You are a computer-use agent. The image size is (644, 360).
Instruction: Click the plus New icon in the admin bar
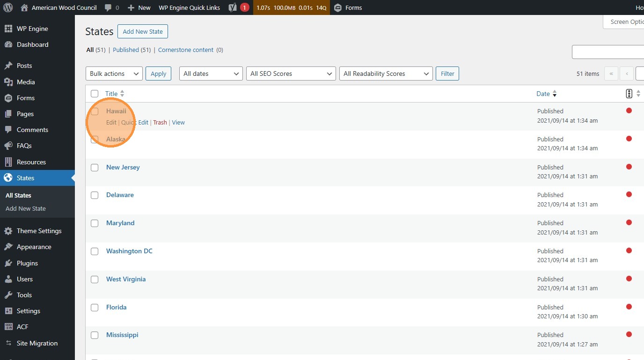click(131, 7)
